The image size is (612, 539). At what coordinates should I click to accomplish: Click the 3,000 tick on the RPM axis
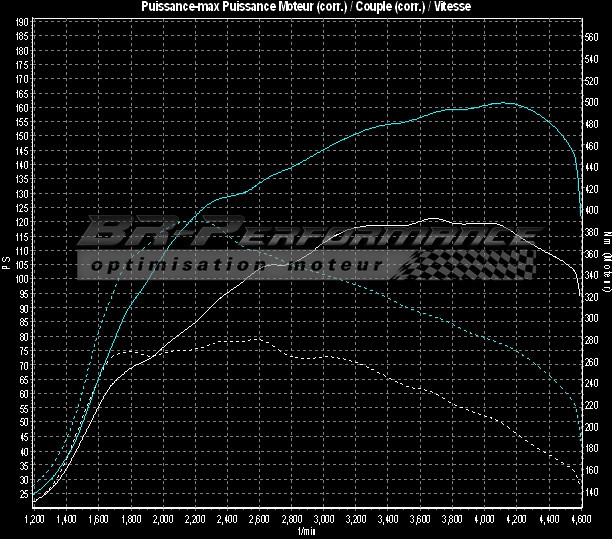[x=324, y=520]
